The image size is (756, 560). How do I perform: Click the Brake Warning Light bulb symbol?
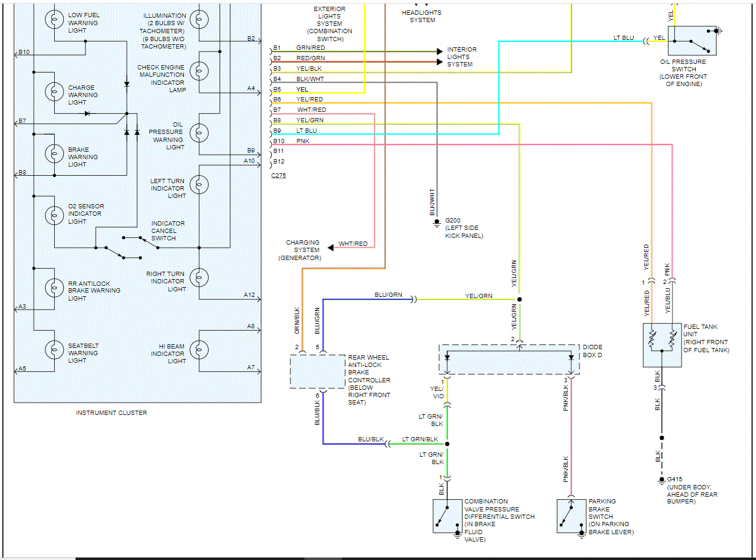click(x=54, y=154)
